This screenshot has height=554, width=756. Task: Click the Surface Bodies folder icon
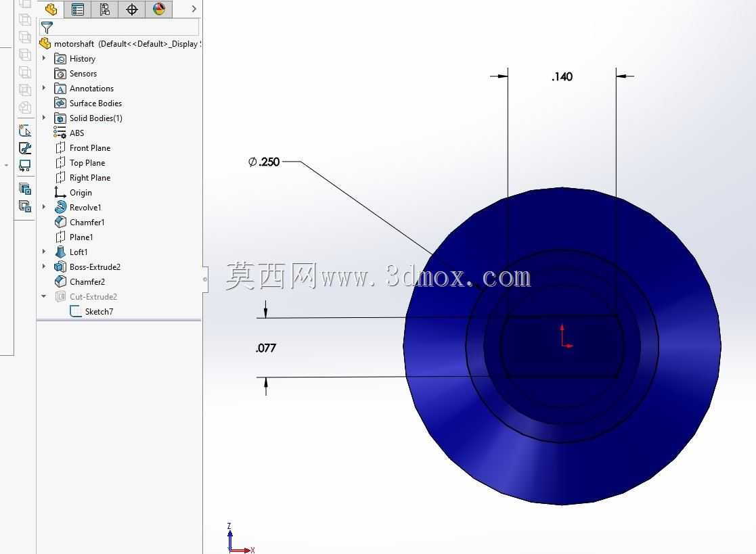pos(60,103)
